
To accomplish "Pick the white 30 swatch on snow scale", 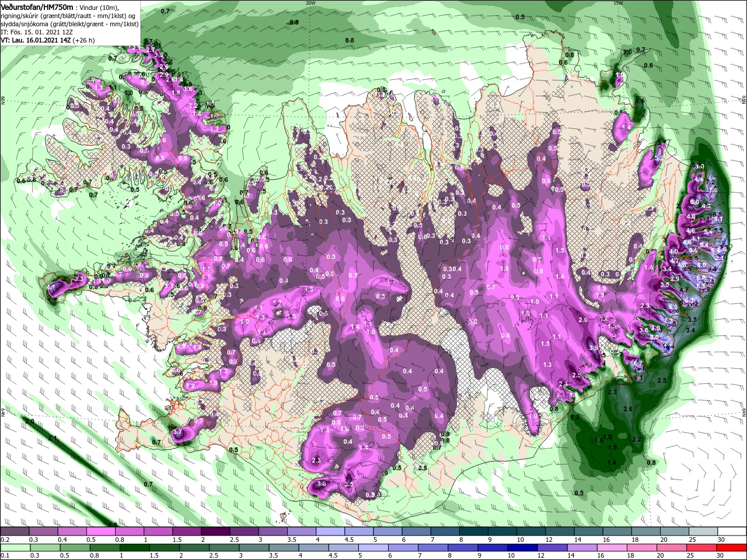I will coord(732,531).
